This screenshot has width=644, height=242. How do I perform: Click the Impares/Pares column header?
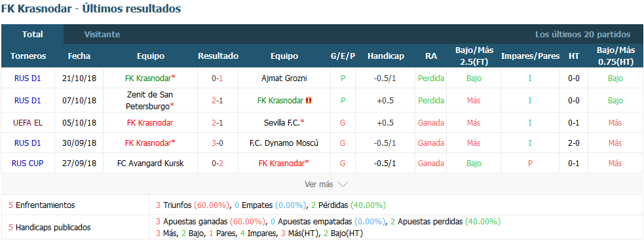pyautogui.click(x=530, y=56)
